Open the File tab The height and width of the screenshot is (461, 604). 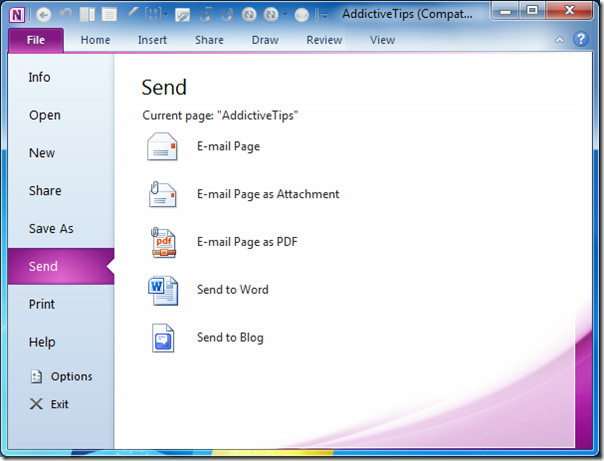coord(36,40)
